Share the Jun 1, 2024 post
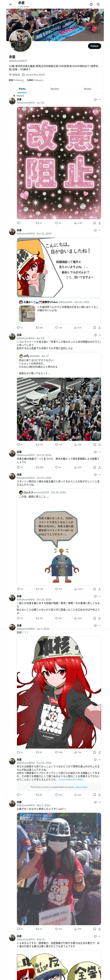 [100, 752]
